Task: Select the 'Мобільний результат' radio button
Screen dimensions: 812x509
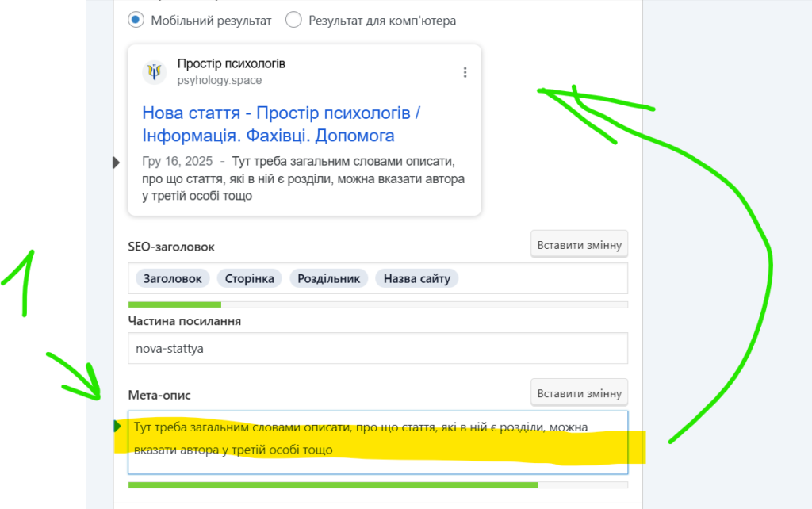Action: (136, 21)
